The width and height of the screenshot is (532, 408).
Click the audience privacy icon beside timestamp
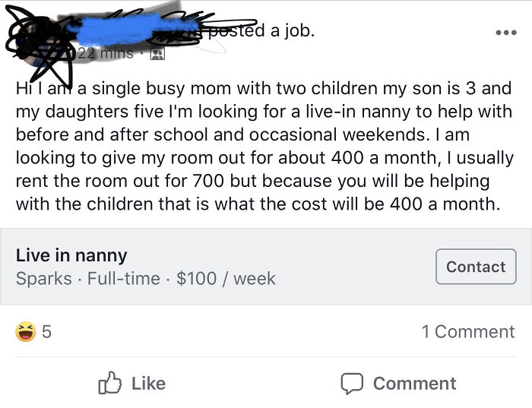click(x=157, y=54)
